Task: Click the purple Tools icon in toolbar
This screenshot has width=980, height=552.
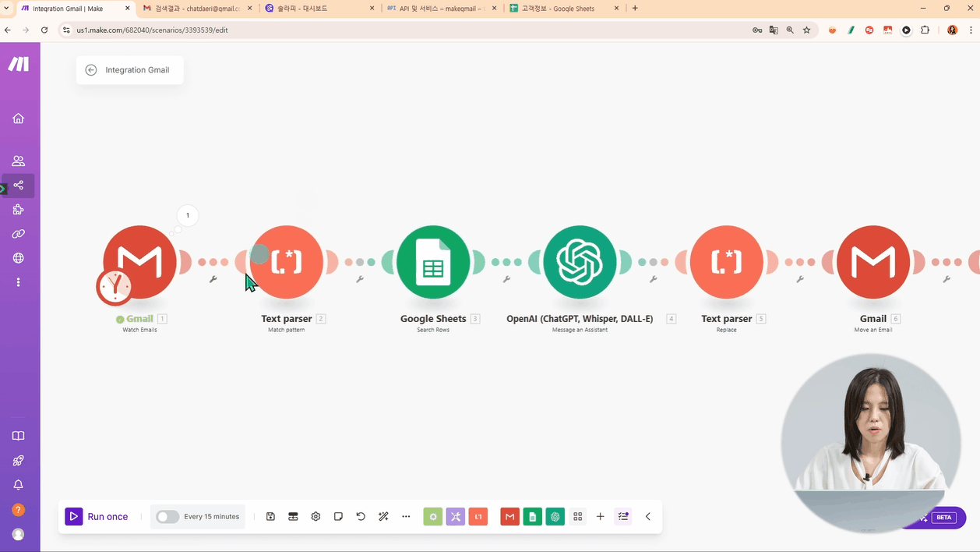Action: pos(456,516)
